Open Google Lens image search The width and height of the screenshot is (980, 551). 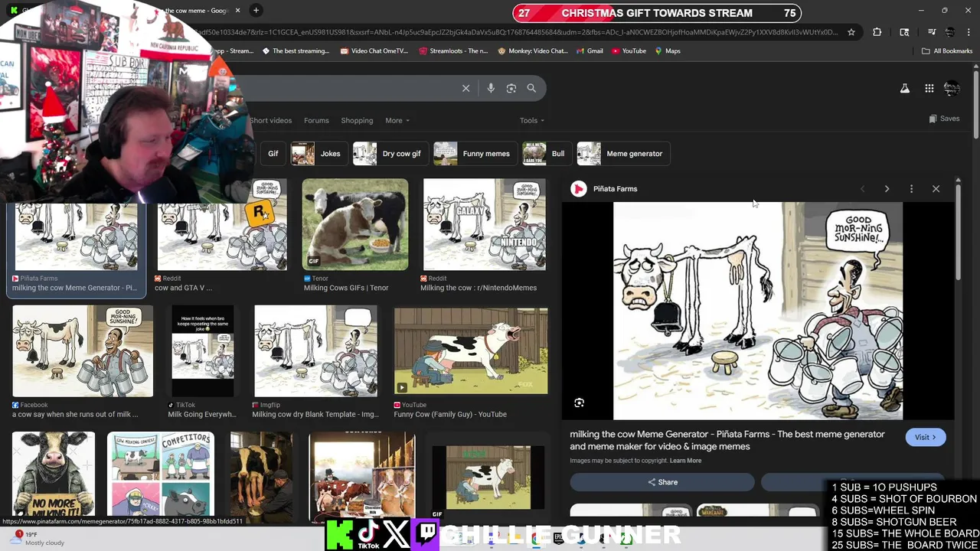[511, 88]
